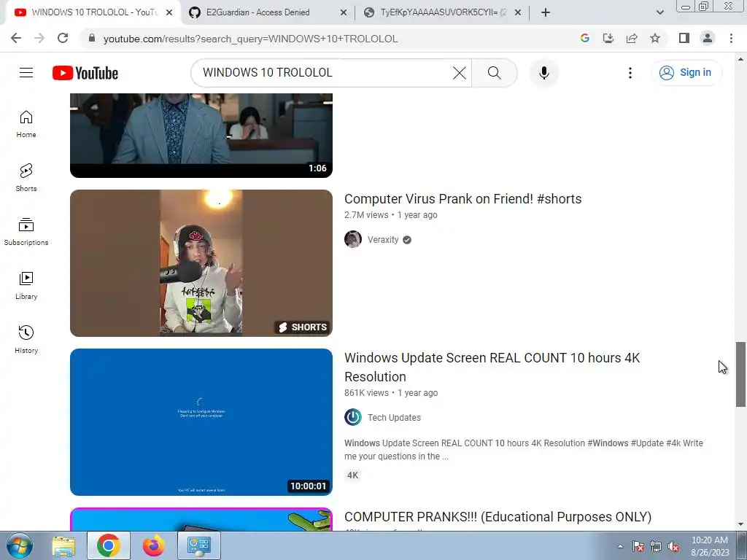Bookmark this page with star icon
747x560 pixels.
click(x=655, y=39)
